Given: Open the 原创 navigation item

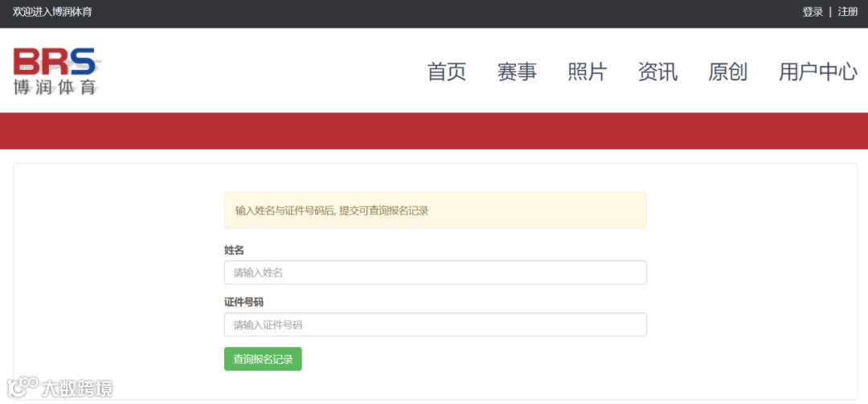Looking at the screenshot, I should click(728, 72).
